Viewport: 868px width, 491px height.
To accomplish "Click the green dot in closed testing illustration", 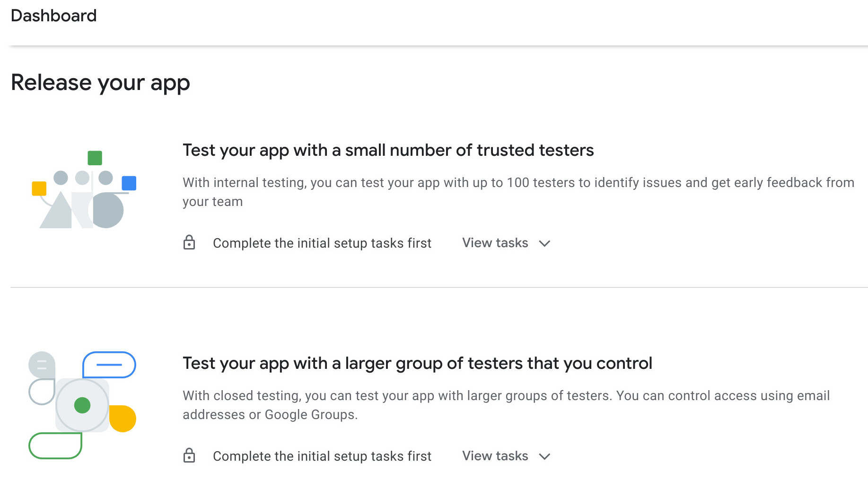I will click(x=82, y=405).
